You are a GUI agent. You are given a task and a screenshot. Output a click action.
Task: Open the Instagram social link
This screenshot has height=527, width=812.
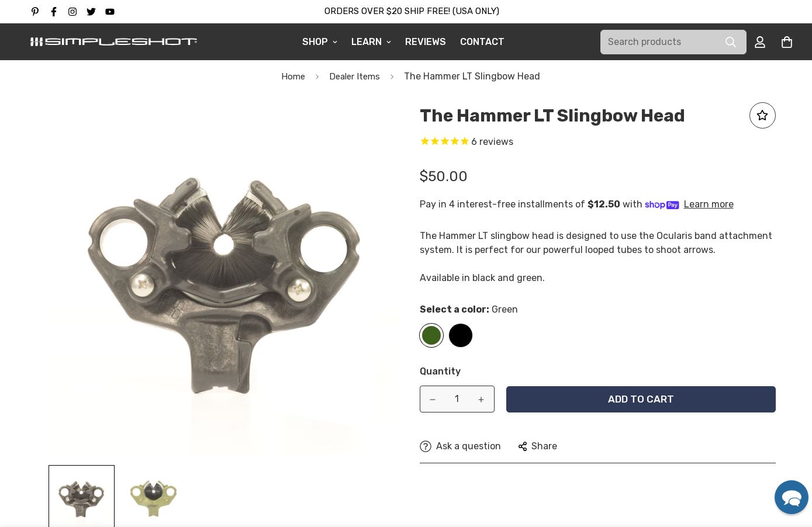click(72, 12)
